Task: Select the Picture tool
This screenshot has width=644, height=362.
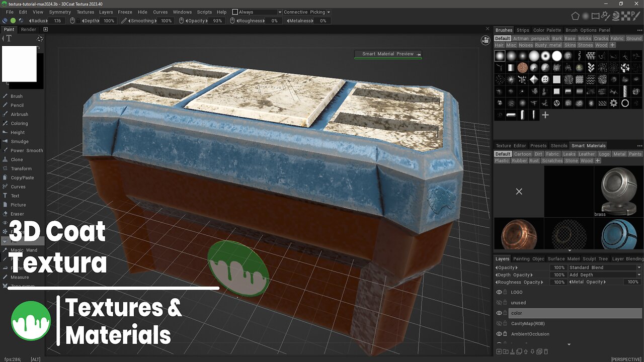Action: pyautogui.click(x=18, y=205)
